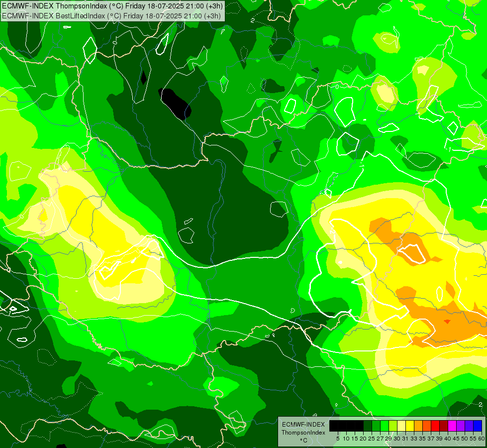
Task: Select the red 37–39 legend swatch
Action: pyautogui.click(x=435, y=426)
